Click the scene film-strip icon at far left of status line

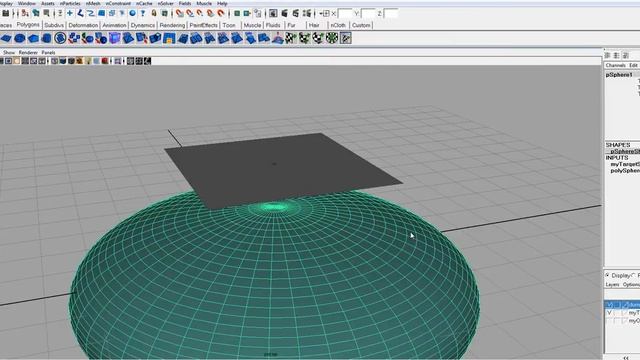point(5,13)
